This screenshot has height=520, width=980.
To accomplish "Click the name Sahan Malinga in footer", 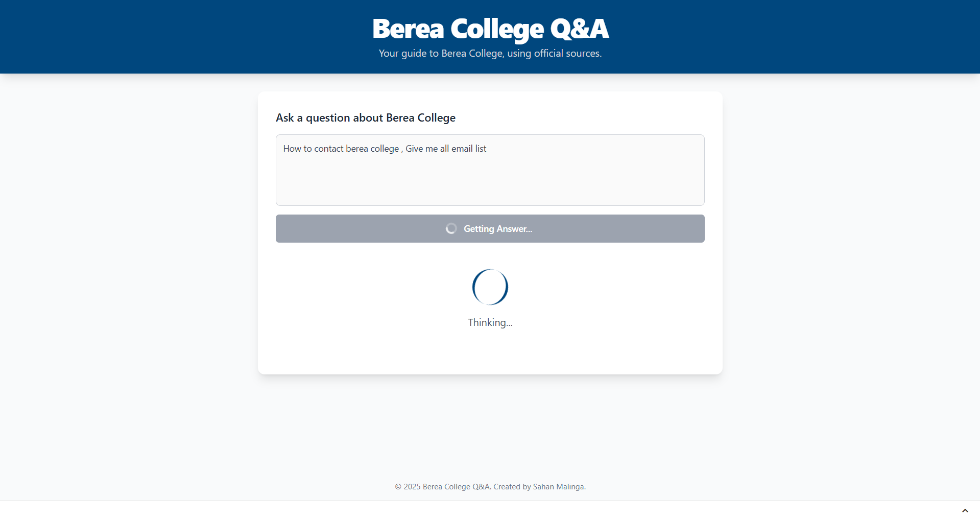I will coord(558,487).
